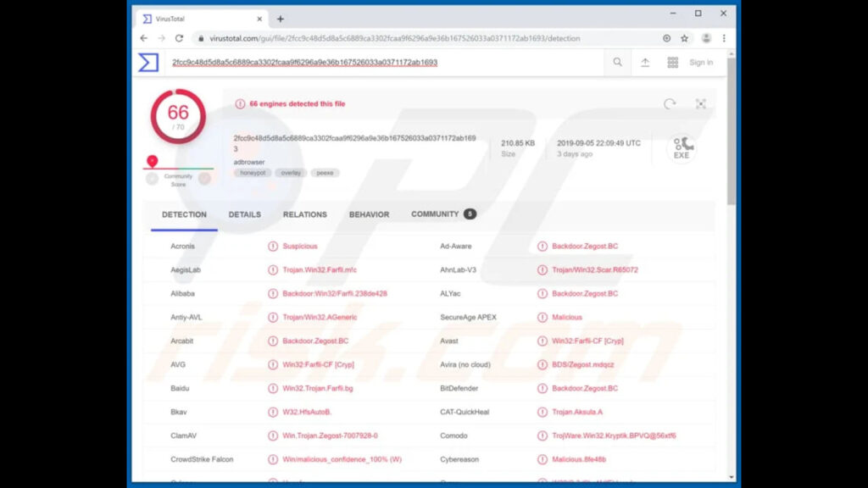Click the Sign in link
The image size is (868, 488).
(701, 63)
